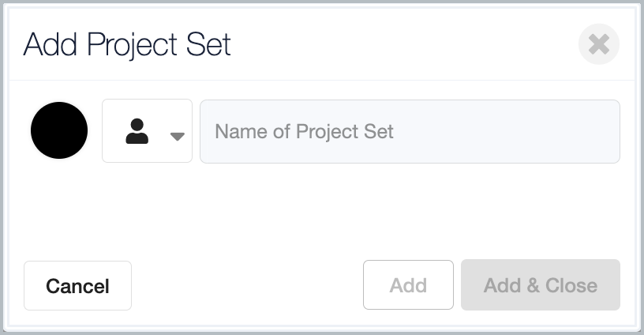Dismiss Add Project Set via the gray X
Image resolution: width=644 pixels, height=335 pixels.
(599, 44)
